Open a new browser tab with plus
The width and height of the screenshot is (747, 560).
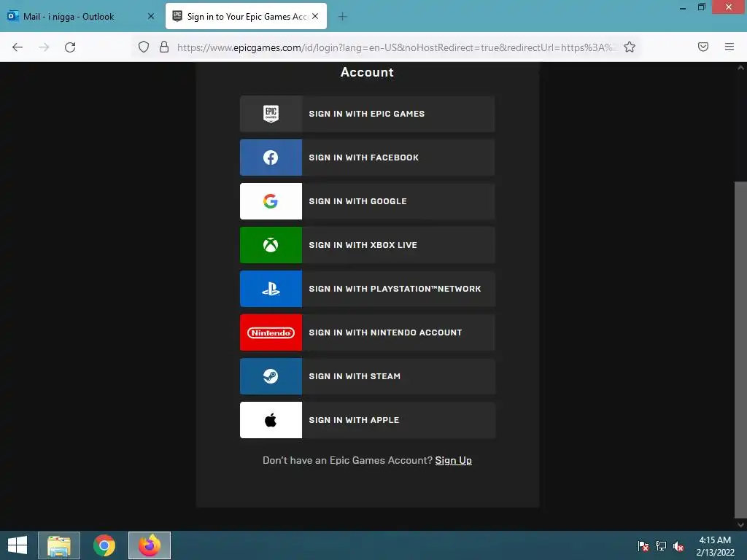[343, 17]
